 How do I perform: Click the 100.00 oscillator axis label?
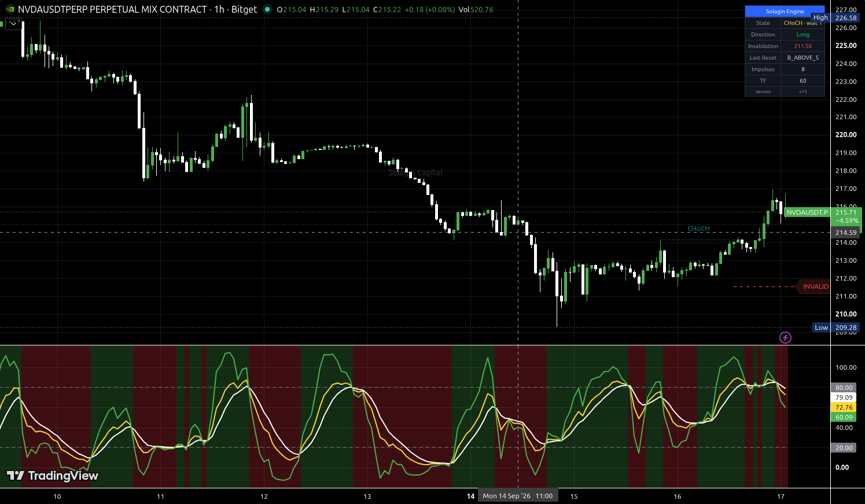(x=846, y=367)
